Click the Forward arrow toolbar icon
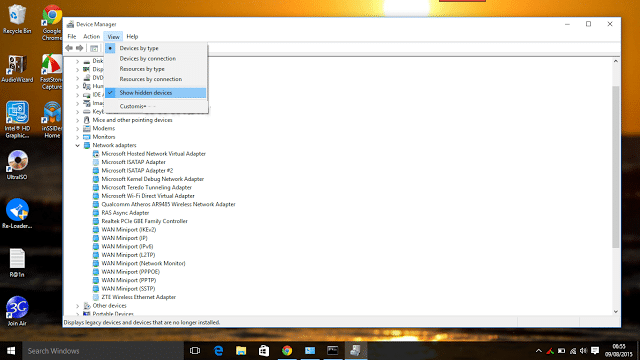Image resolution: width=640 pixels, height=360 pixels. click(80, 48)
